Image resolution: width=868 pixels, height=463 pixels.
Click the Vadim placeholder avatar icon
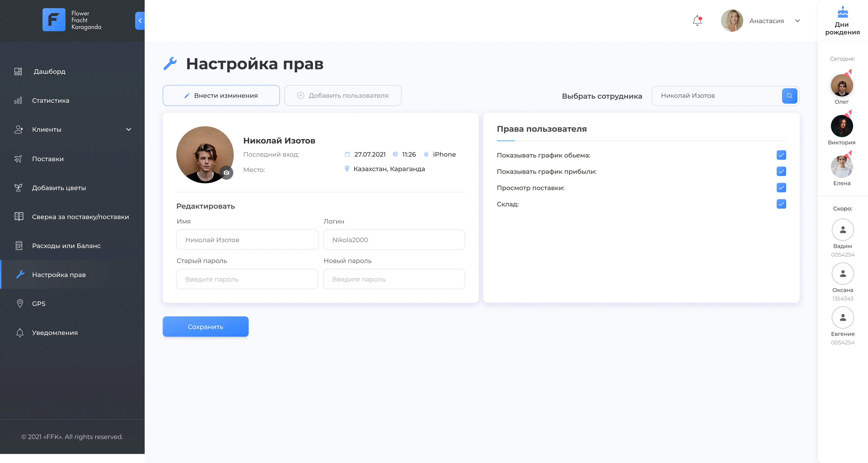[842, 230]
